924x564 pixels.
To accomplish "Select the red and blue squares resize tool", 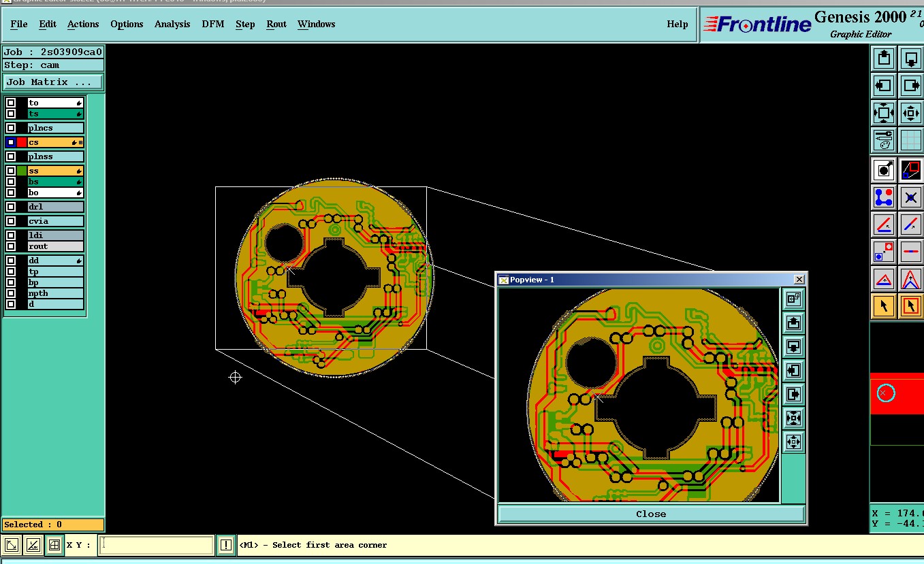I will point(911,169).
